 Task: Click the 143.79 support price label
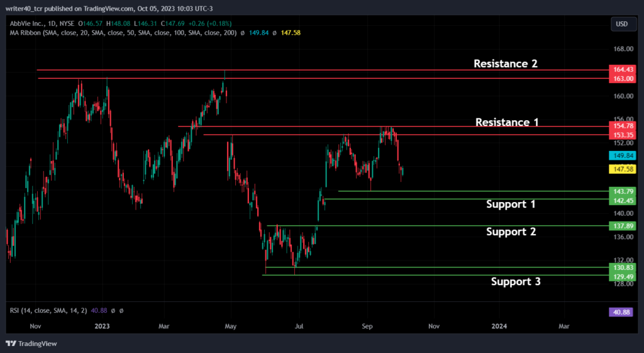(623, 191)
